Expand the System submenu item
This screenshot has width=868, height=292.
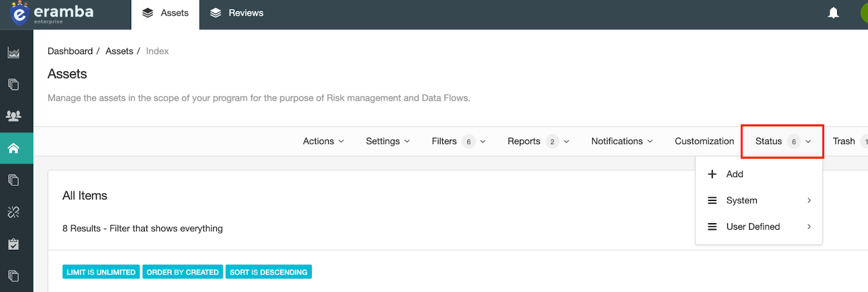click(x=758, y=200)
